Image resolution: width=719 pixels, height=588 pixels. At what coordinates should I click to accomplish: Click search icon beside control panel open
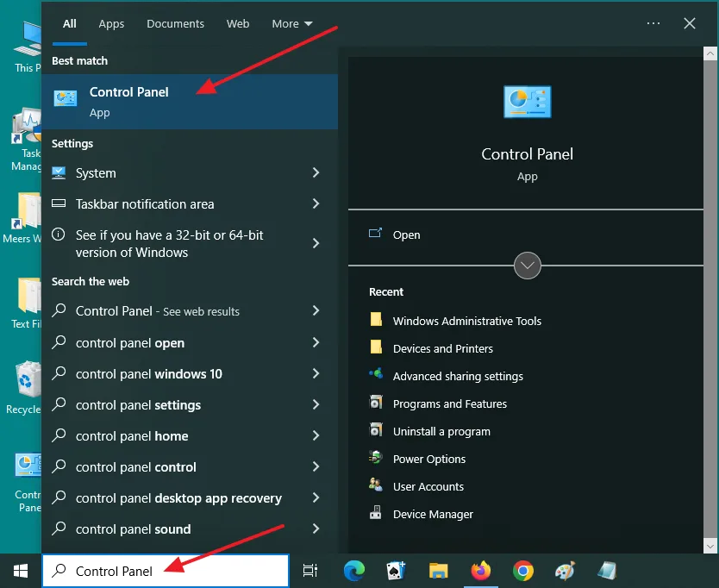tap(59, 342)
